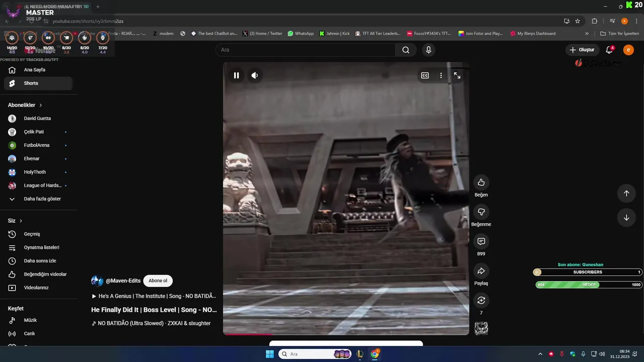Click the YouTube search magnifier button
Image resolution: width=644 pixels, height=362 pixels.
(406, 50)
